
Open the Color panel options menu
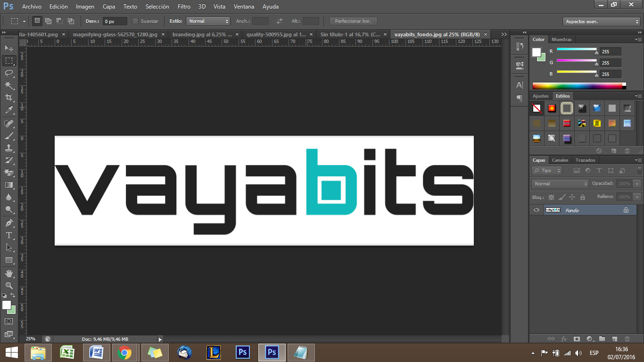(638, 40)
